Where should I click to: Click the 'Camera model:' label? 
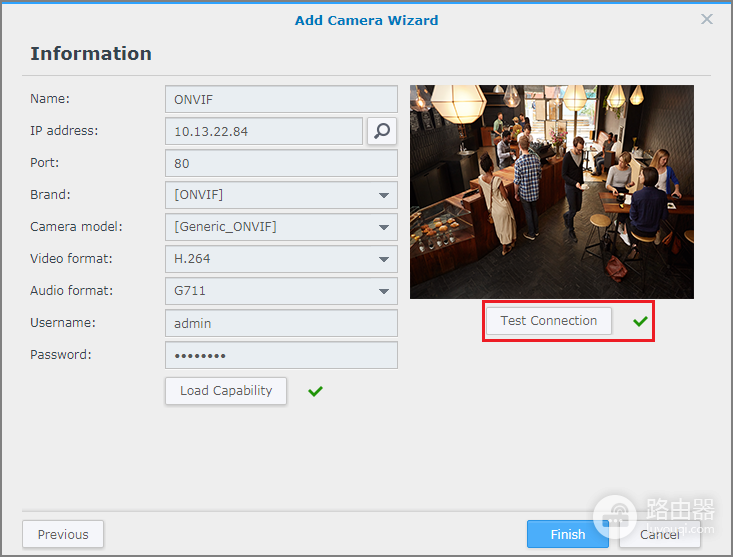point(76,227)
